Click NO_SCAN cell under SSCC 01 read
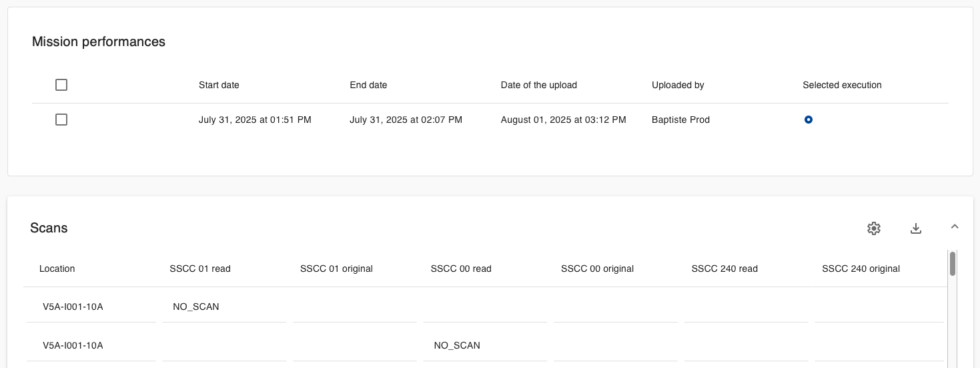This screenshot has height=368, width=980. (x=196, y=307)
